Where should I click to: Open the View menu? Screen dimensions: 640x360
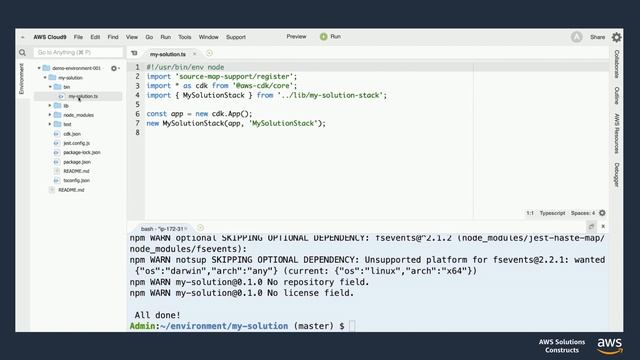(x=132, y=37)
